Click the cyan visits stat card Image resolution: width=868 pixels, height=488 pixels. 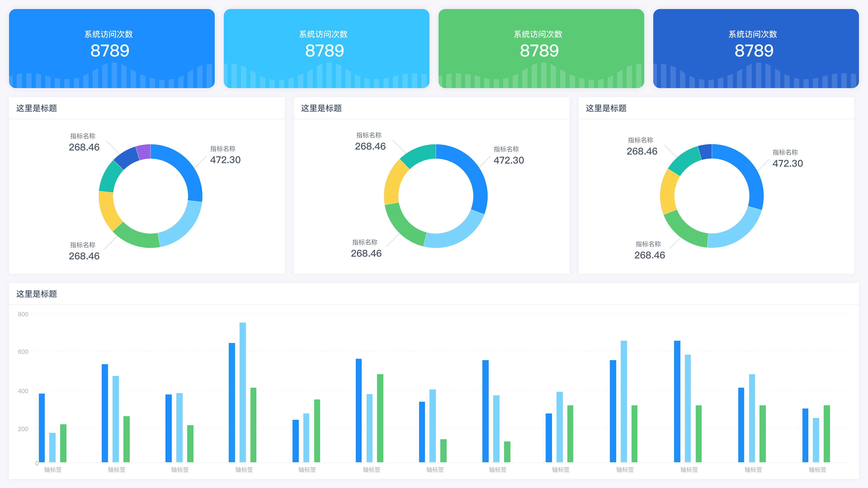pyautogui.click(x=326, y=49)
